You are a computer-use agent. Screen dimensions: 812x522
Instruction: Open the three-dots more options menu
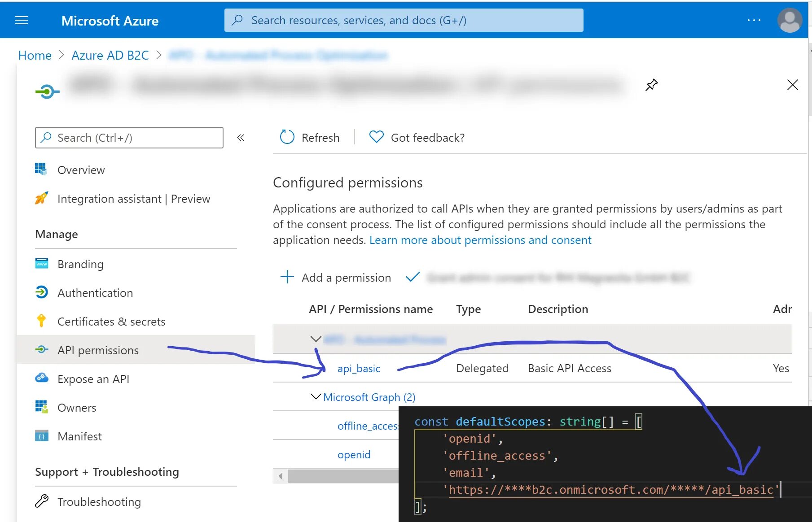(754, 21)
